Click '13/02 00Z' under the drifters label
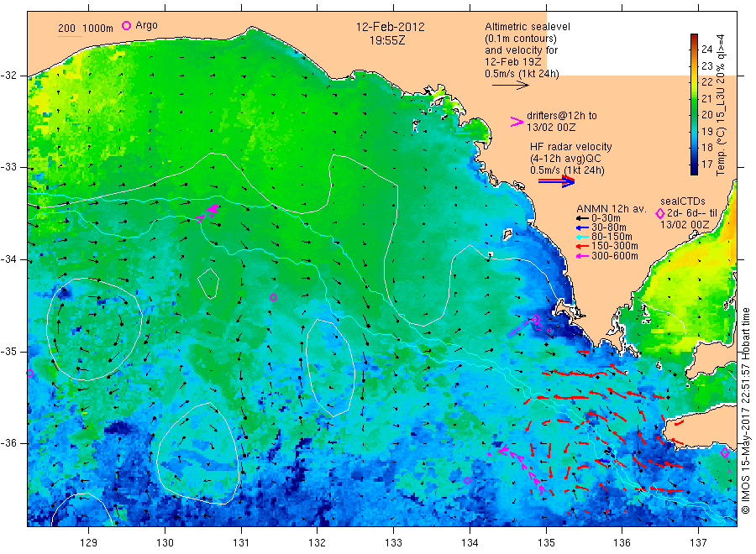756x554 pixels. pos(551,128)
